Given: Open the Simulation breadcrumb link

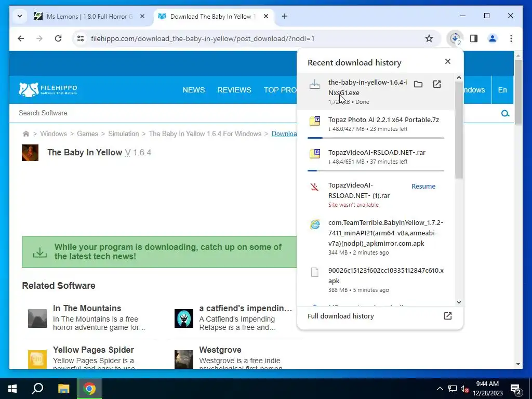Looking at the screenshot, I should pos(124,134).
